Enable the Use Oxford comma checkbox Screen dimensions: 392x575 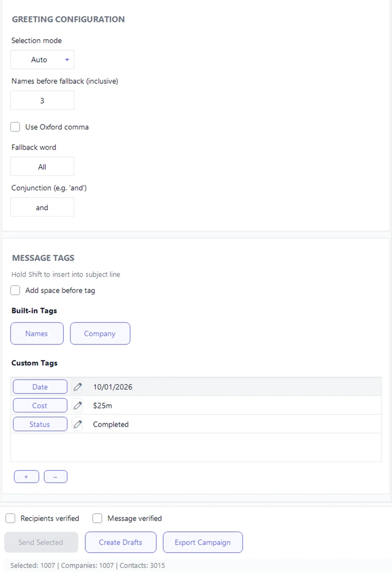16,127
